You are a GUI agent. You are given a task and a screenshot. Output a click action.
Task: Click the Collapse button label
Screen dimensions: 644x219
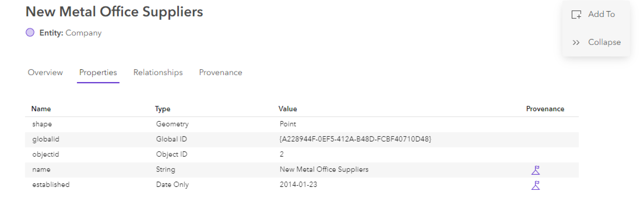click(x=604, y=42)
